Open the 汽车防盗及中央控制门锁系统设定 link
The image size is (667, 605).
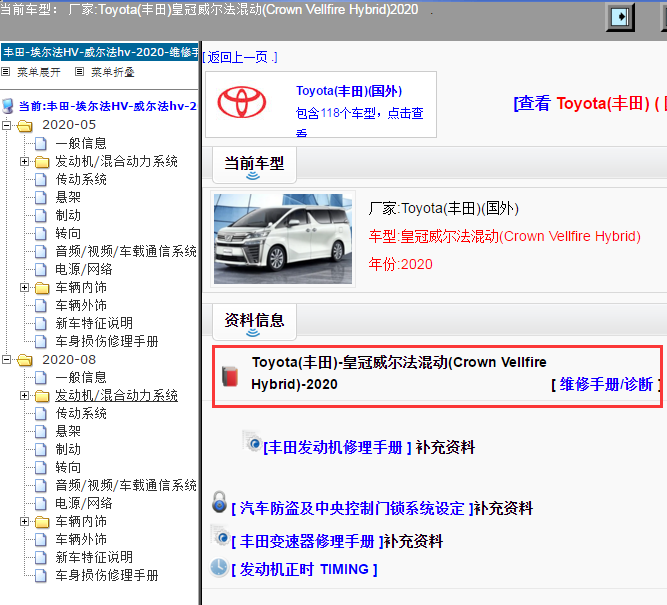(x=353, y=508)
